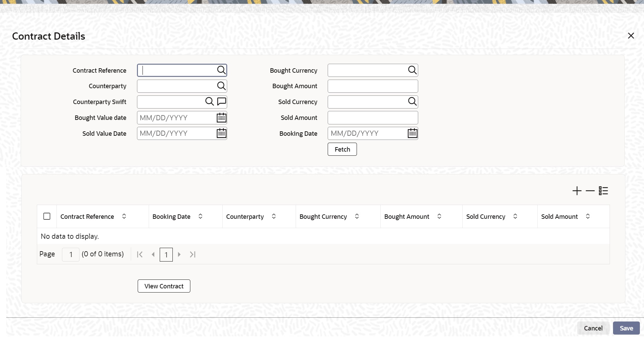Open Counterparty search lookup
The width and height of the screenshot is (644, 337).
pos(221,86)
